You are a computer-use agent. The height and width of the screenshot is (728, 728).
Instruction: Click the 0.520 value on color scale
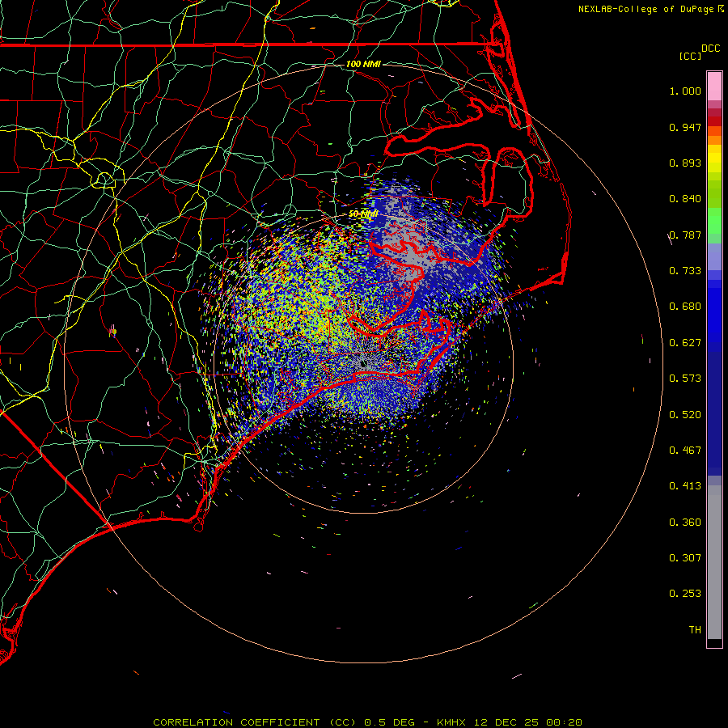coord(685,415)
